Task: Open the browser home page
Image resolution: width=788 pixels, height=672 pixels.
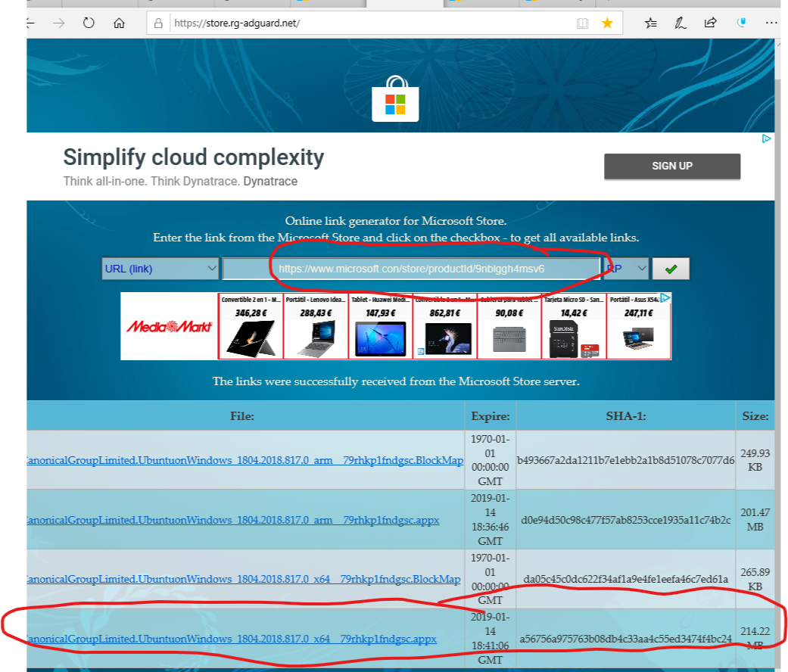Action: tap(119, 23)
